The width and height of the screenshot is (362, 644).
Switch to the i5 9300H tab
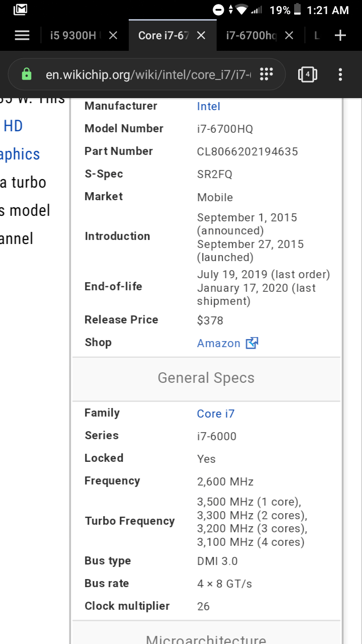click(x=73, y=35)
